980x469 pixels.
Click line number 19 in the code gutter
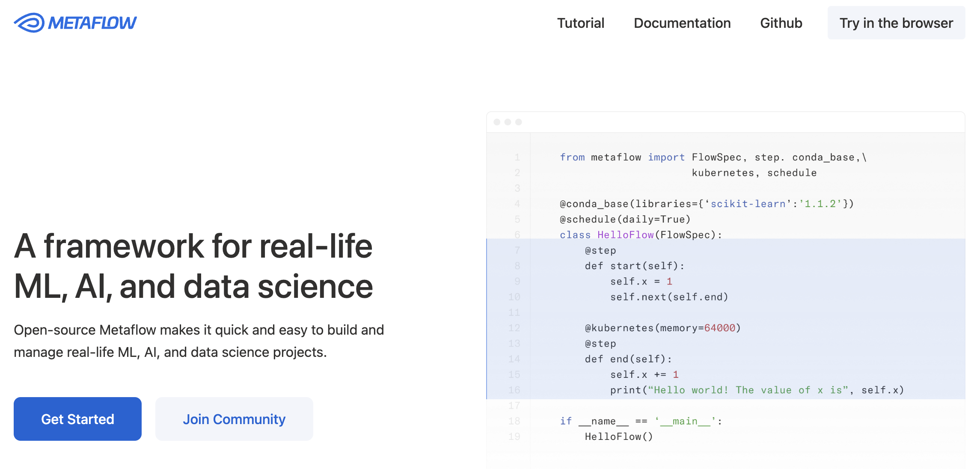coord(514,436)
